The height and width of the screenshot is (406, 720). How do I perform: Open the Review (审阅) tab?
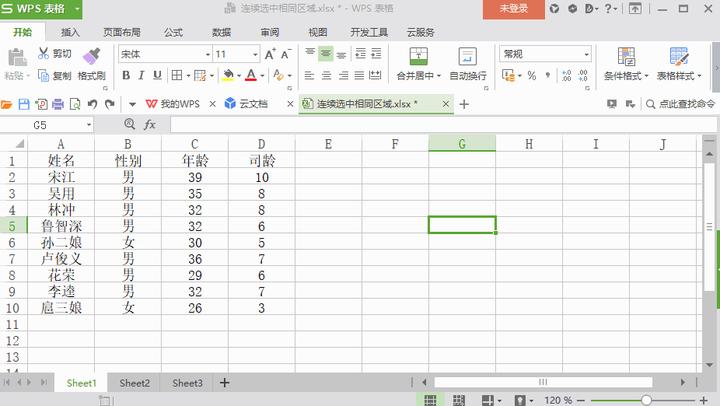pos(270,32)
